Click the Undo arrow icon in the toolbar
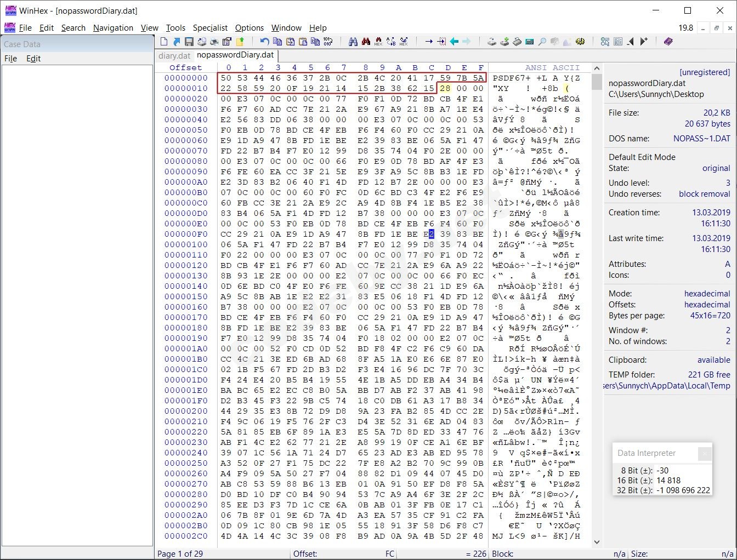 coord(264,42)
